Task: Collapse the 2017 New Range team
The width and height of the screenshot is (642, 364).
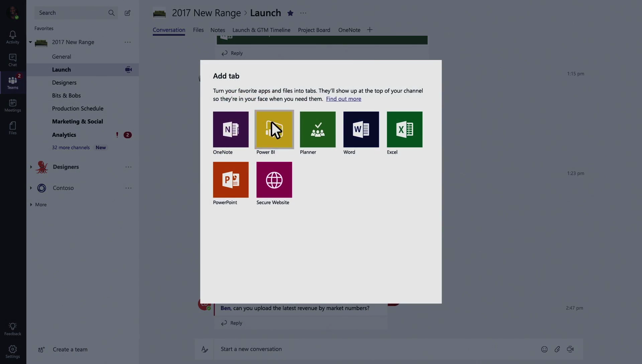Action: pos(30,42)
